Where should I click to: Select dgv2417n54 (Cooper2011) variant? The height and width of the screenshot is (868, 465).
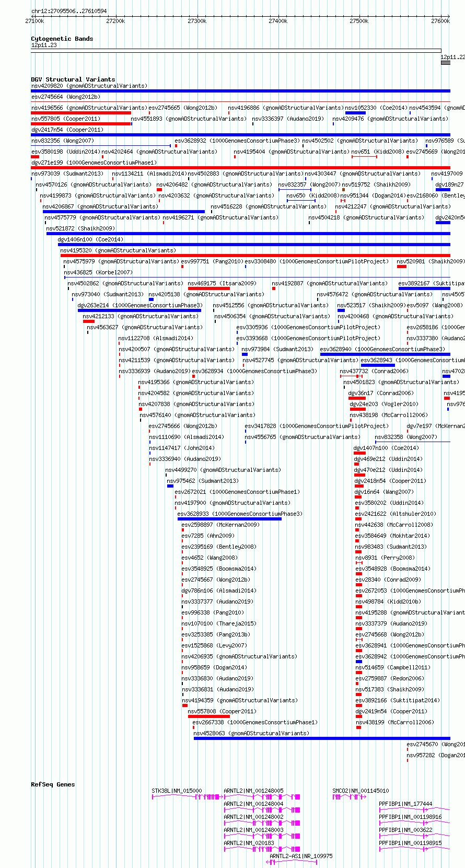pos(67,130)
